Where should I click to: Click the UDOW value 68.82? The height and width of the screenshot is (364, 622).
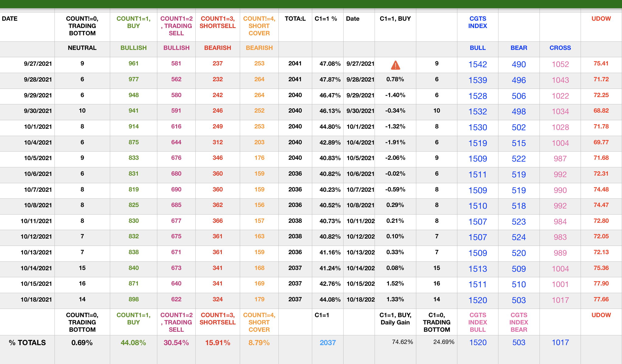point(601,111)
